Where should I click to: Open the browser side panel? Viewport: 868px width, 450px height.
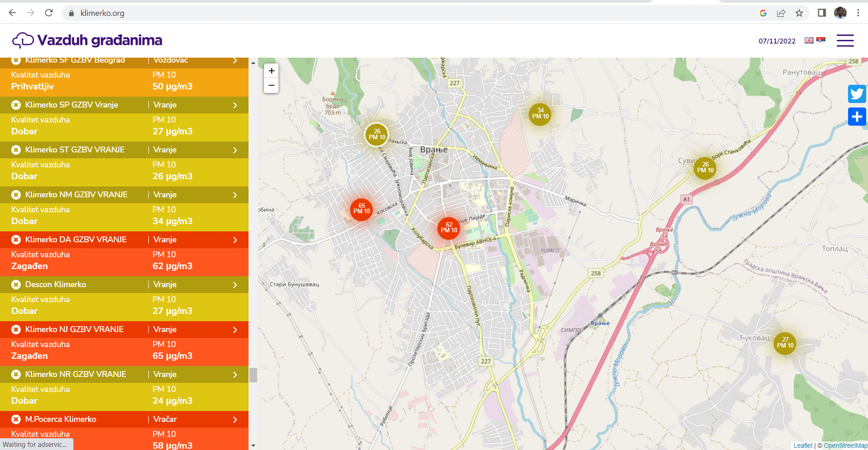tap(822, 13)
